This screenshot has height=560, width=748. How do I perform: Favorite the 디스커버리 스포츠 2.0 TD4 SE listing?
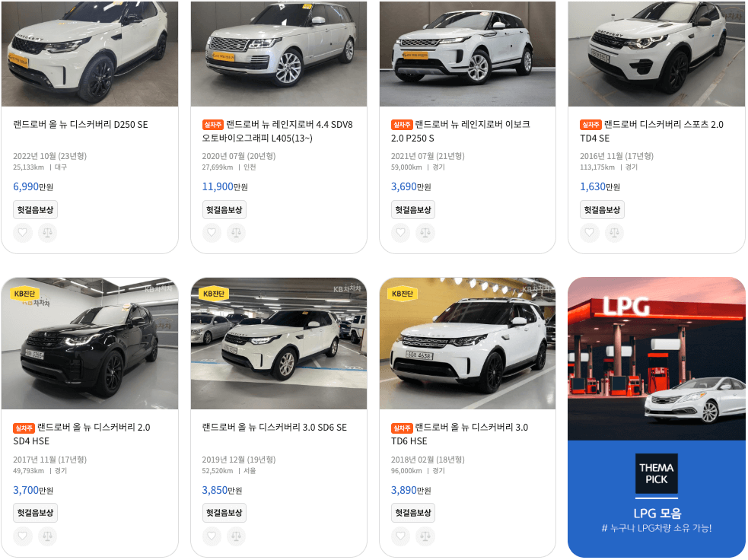point(589,233)
